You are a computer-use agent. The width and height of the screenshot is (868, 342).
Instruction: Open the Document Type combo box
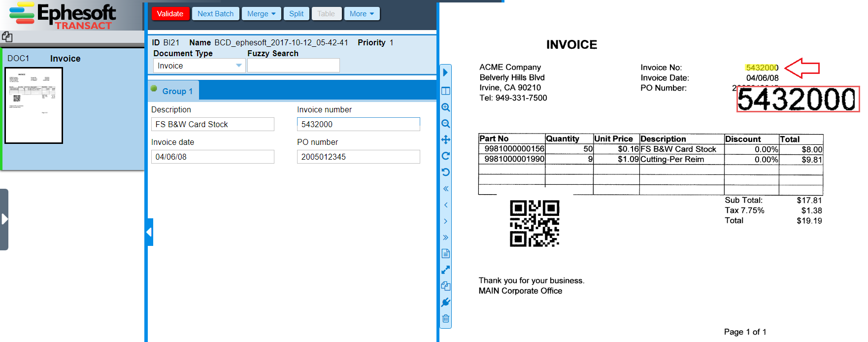point(199,66)
